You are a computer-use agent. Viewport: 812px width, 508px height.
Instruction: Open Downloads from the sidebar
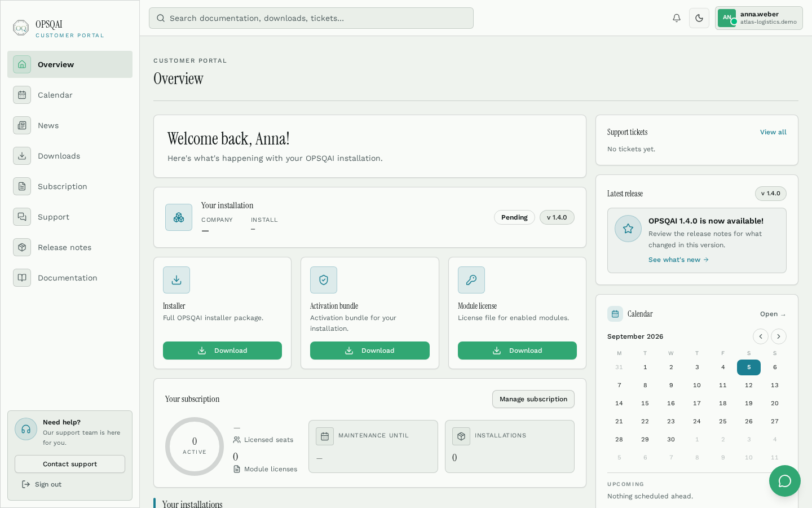[70, 156]
